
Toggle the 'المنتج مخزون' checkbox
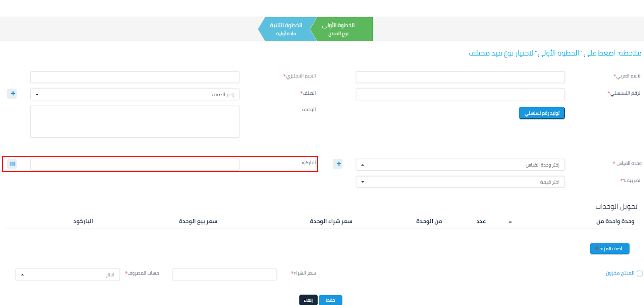click(x=639, y=274)
